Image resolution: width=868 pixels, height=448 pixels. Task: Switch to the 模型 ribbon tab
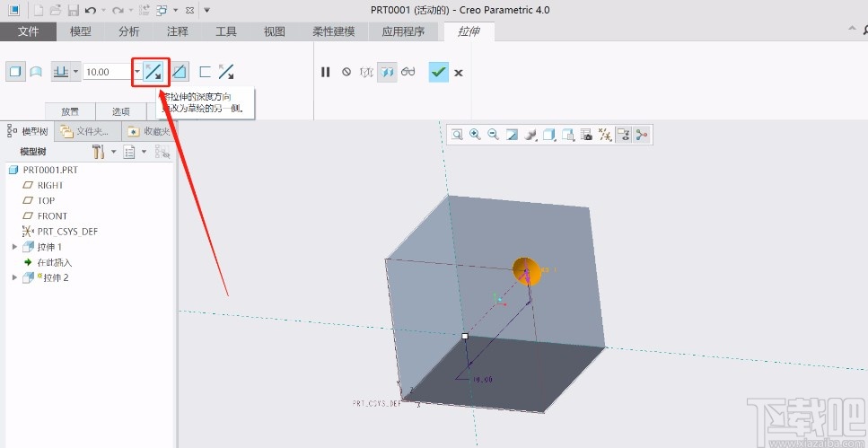click(81, 31)
